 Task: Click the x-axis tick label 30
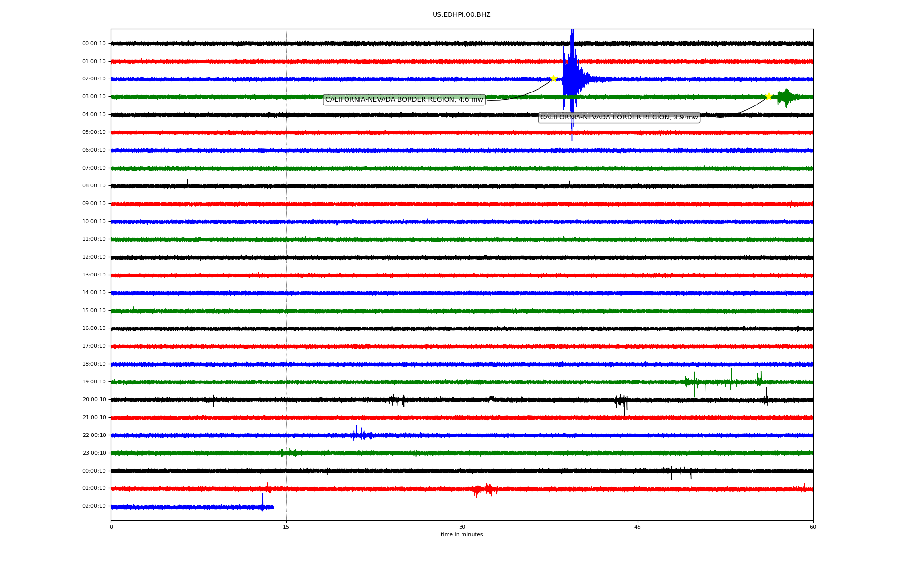click(462, 527)
